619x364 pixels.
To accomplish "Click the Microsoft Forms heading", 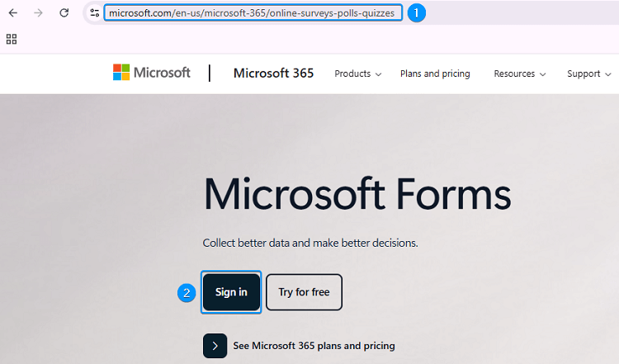I will [357, 194].
